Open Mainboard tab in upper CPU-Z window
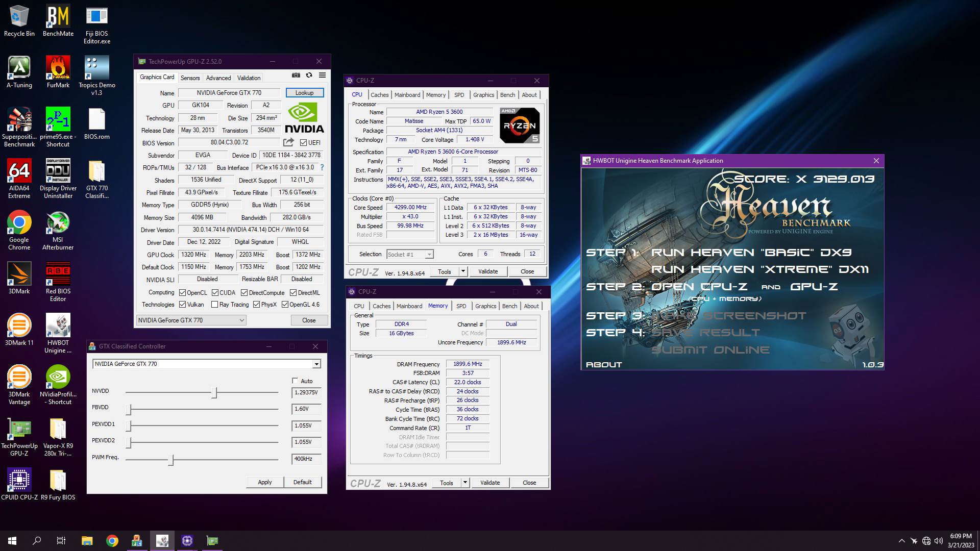Screen dimensions: 980x551 coord(407,95)
